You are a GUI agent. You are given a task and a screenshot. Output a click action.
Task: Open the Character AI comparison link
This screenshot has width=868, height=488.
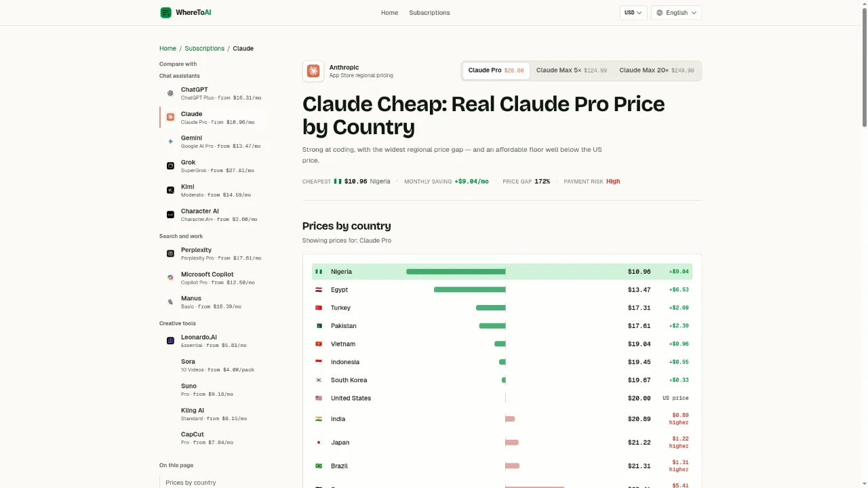(x=214, y=215)
